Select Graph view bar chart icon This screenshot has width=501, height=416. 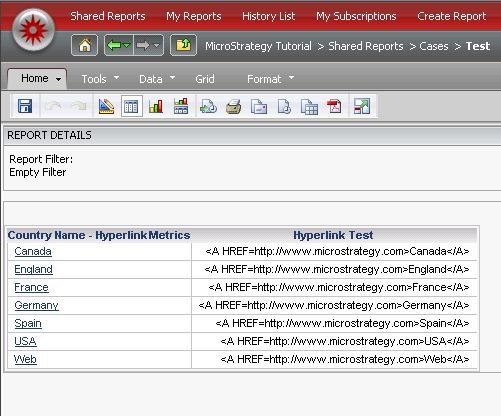point(156,106)
